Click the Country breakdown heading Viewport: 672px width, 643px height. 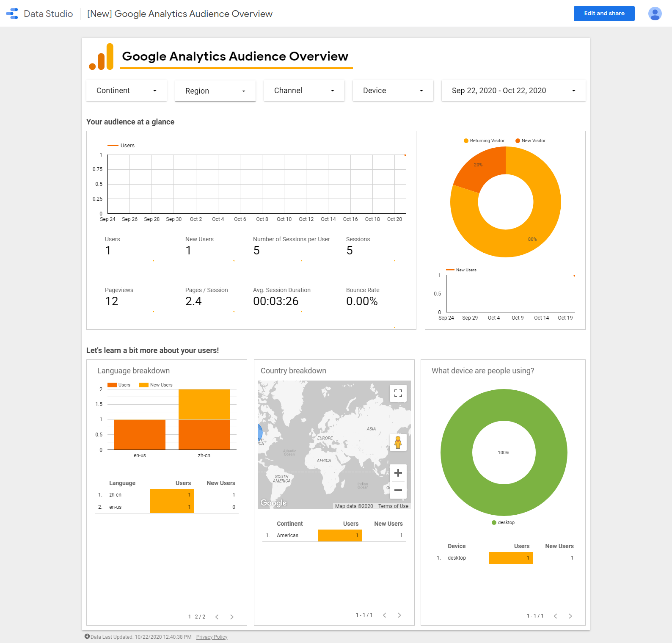tap(293, 370)
